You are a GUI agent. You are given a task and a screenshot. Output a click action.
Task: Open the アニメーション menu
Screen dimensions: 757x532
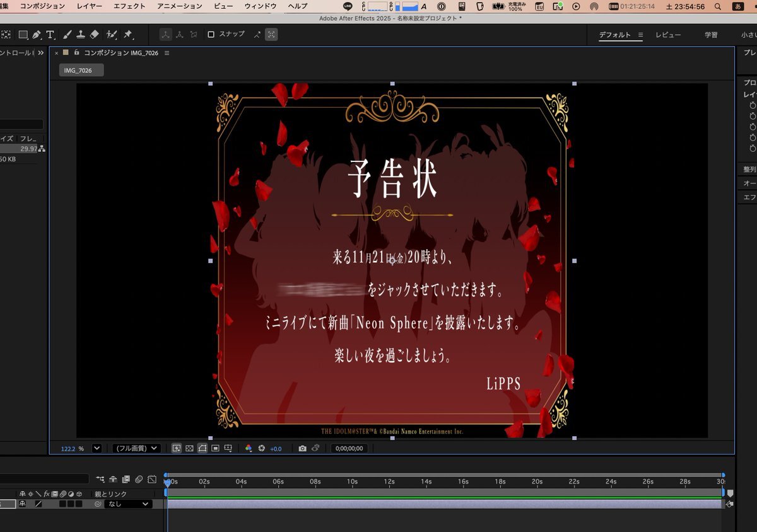point(180,6)
